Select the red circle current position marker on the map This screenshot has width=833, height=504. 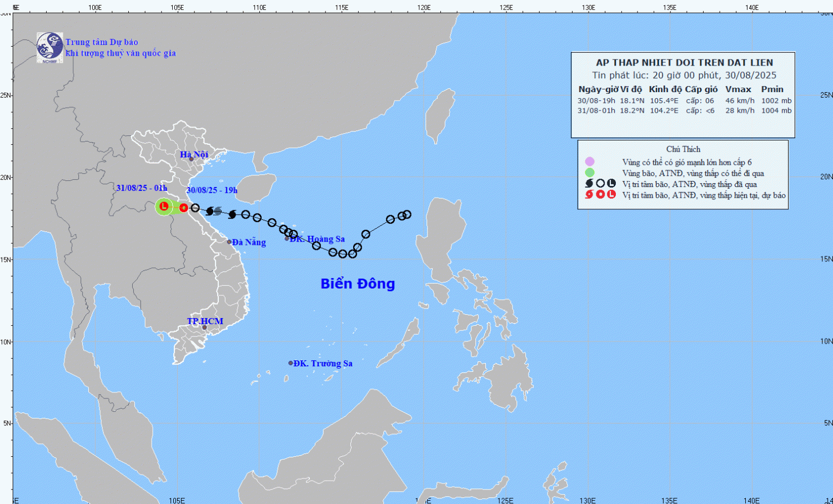coord(184,208)
